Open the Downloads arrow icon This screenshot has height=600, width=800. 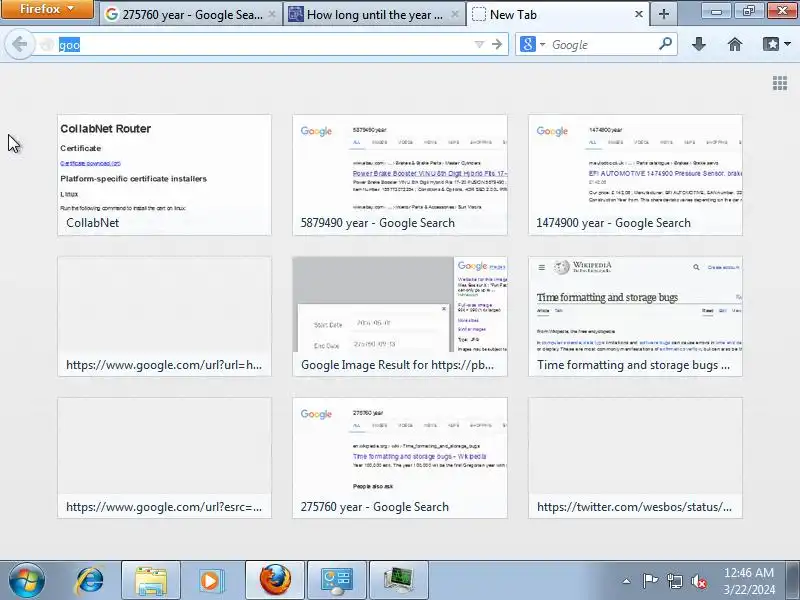click(x=699, y=44)
